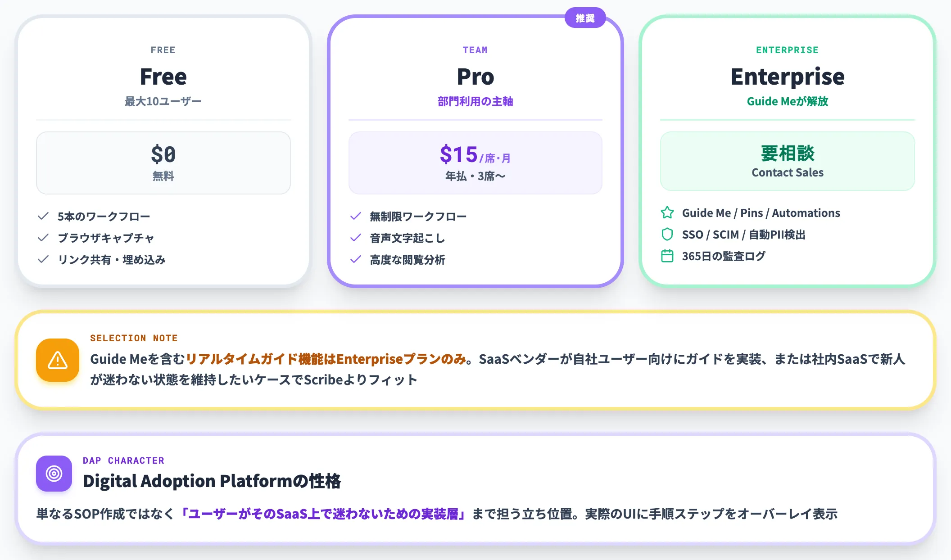Click the ENTERPRISE tier label
The image size is (951, 560).
tap(787, 50)
